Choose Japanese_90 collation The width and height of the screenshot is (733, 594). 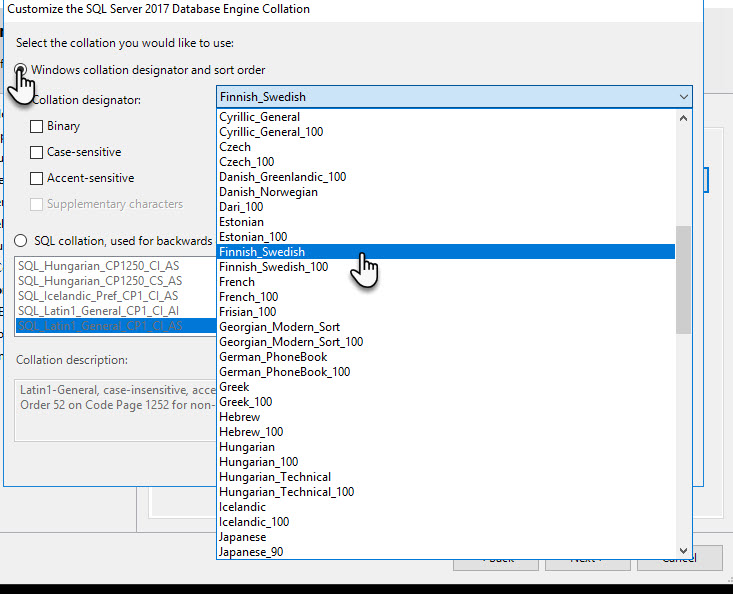[x=446, y=551]
